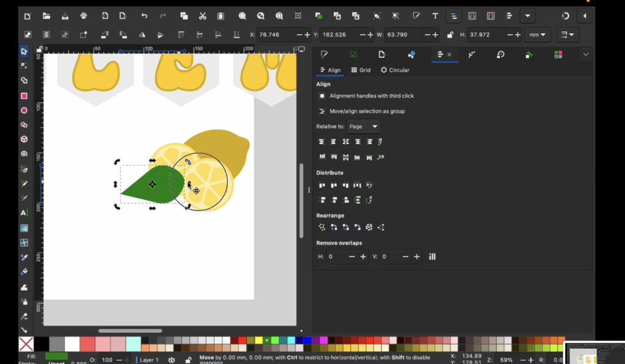The height and width of the screenshot is (364, 625).
Task: Toggle guide lock at ruler corner
Action: [x=39, y=49]
